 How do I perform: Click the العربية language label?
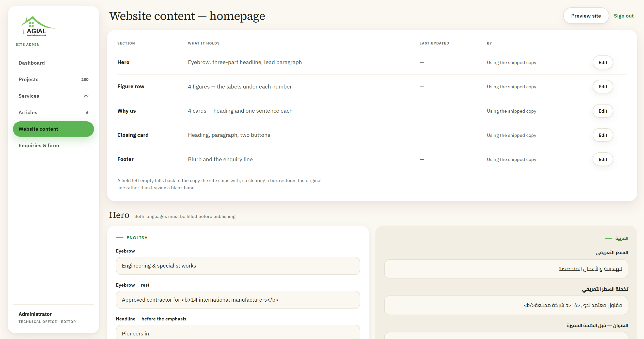[x=622, y=238]
